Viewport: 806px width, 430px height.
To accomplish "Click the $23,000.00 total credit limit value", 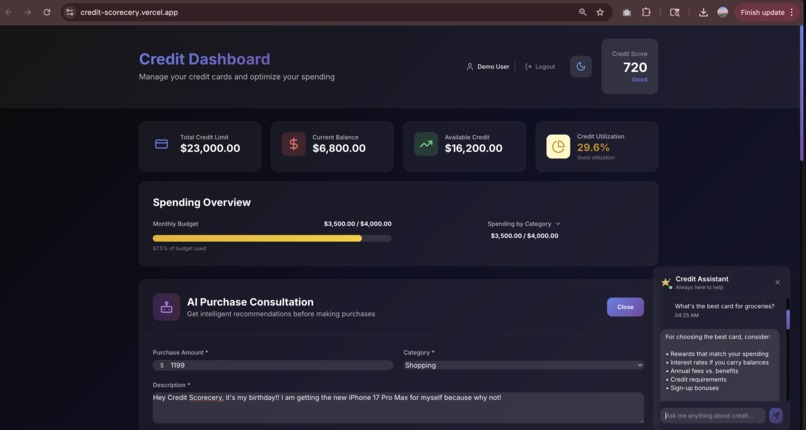I will pyautogui.click(x=210, y=149).
